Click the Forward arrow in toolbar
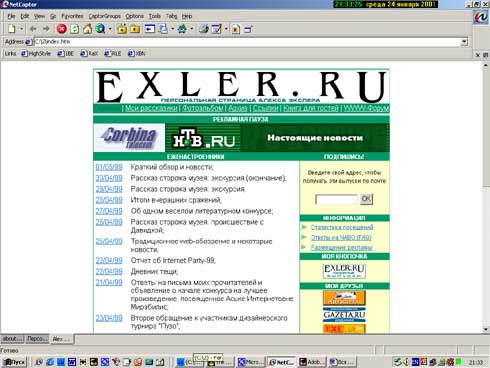This screenshot has width=490, height=368. (x=46, y=29)
